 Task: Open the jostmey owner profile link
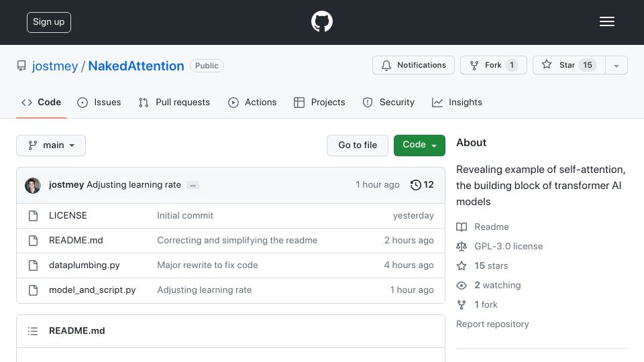(55, 66)
